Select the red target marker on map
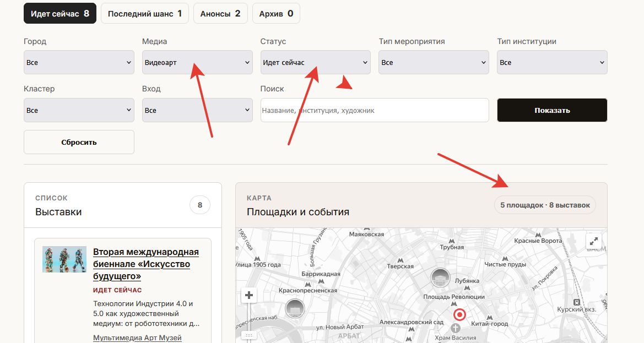644x343 pixels. tap(459, 315)
